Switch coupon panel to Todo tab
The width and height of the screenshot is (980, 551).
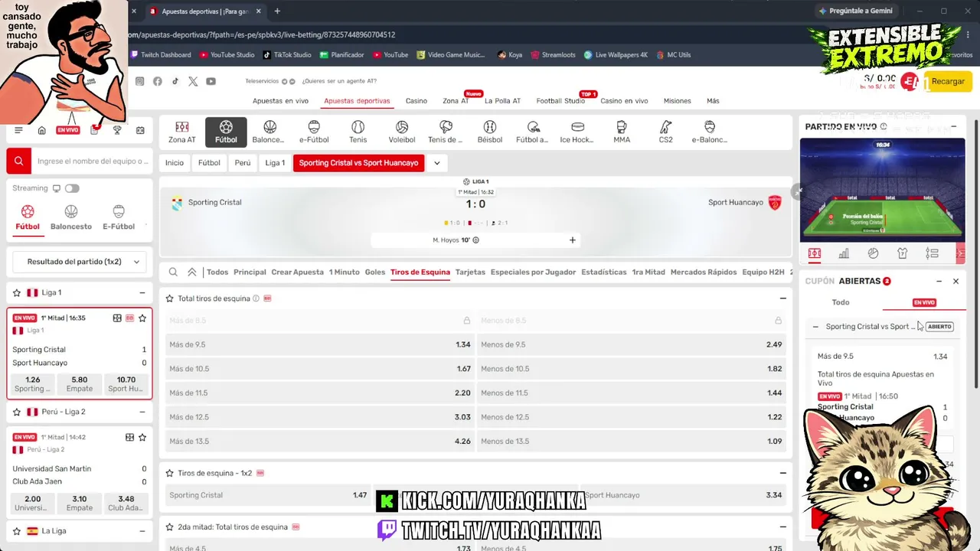[x=841, y=302]
